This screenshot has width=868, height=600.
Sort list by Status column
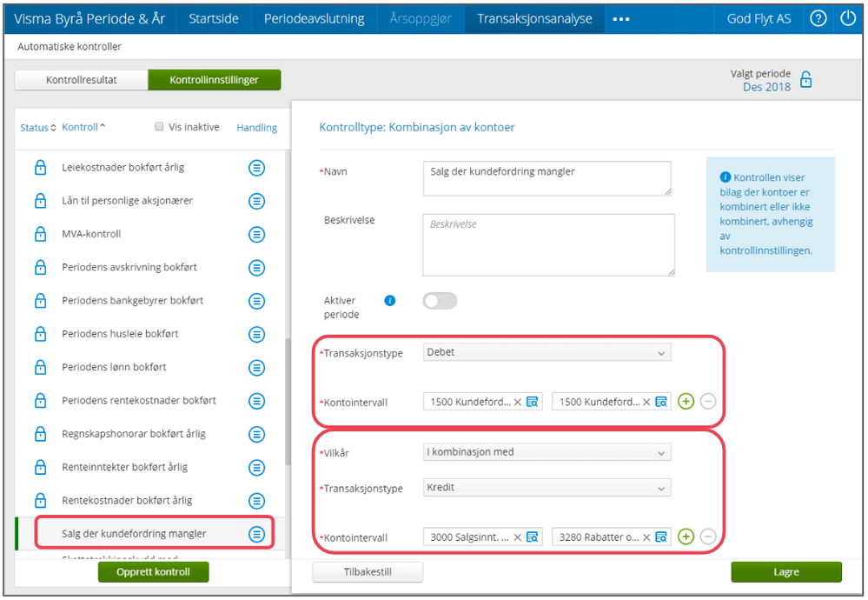pos(37,128)
